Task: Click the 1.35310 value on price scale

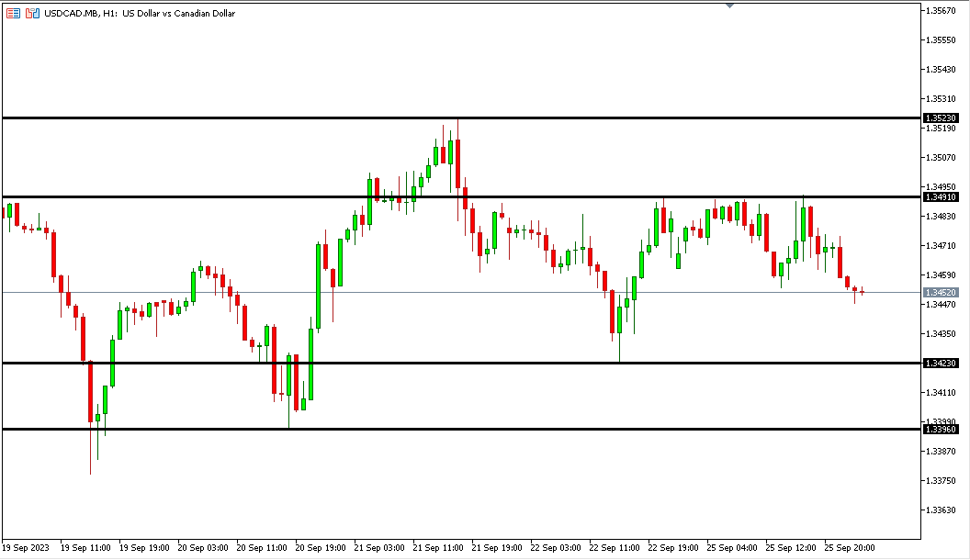Action: tap(941, 99)
